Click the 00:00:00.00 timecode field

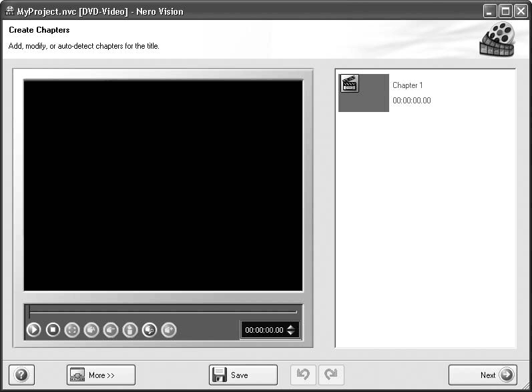tap(264, 330)
